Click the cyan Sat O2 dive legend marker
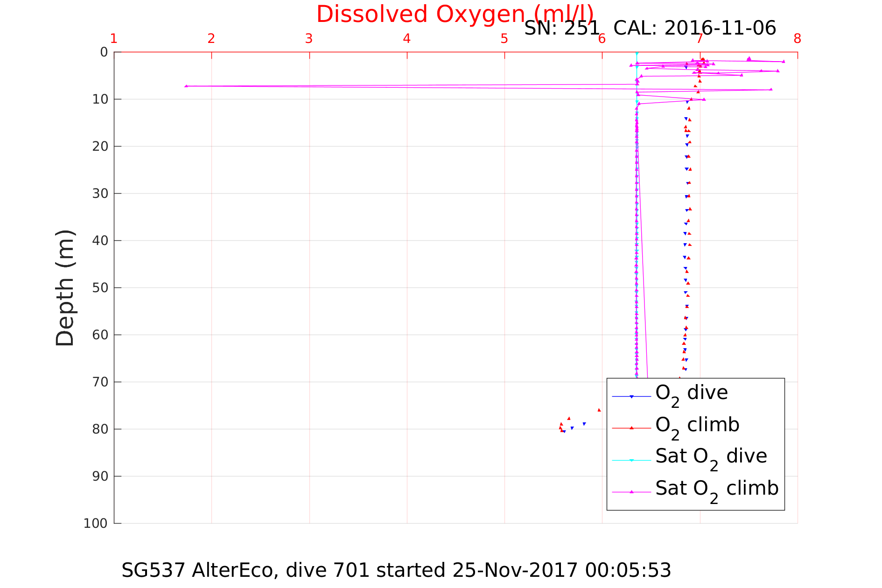This screenshot has height=588, width=882. (x=631, y=460)
